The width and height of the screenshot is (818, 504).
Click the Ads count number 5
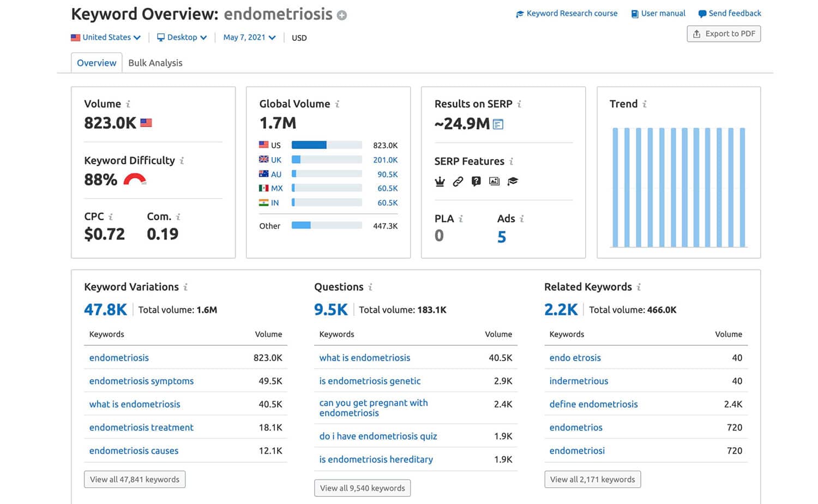502,237
